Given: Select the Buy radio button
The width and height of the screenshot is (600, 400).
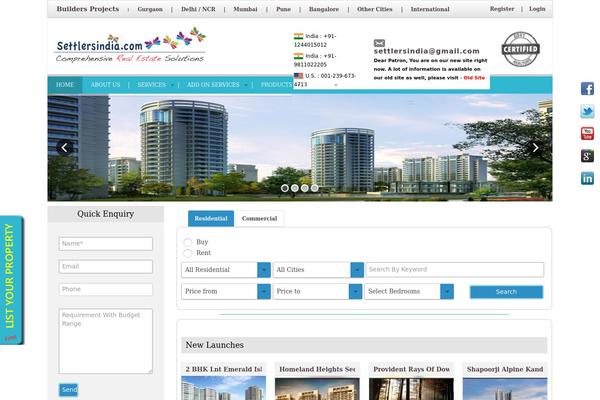Looking at the screenshot, I should click(x=188, y=242).
